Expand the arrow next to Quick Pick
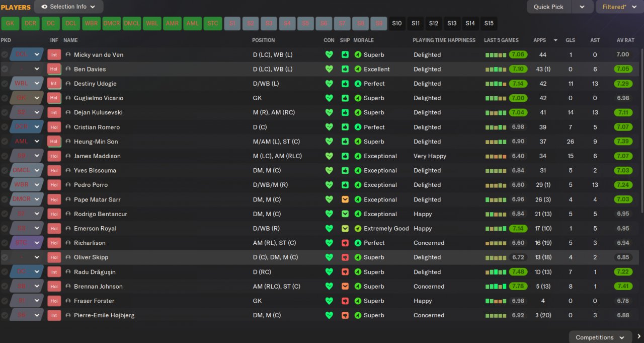 [x=582, y=7]
